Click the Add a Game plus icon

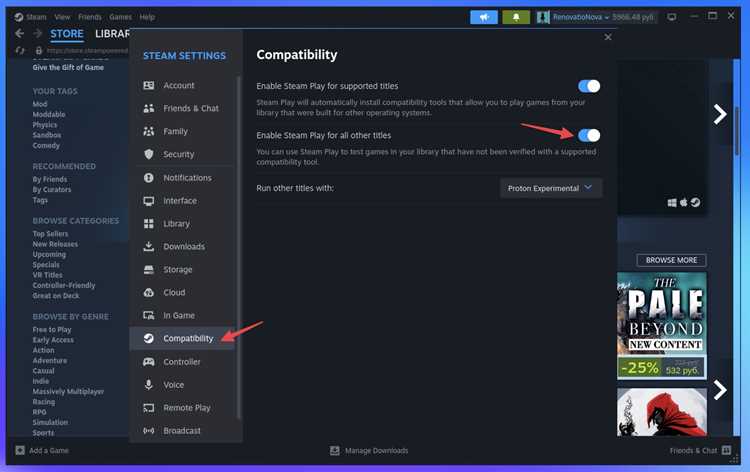[x=20, y=450]
